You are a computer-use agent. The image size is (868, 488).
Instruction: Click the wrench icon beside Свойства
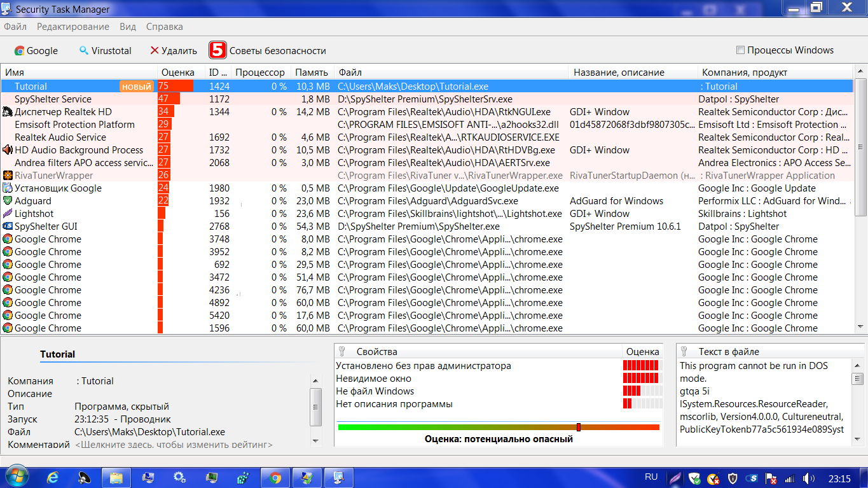[343, 351]
